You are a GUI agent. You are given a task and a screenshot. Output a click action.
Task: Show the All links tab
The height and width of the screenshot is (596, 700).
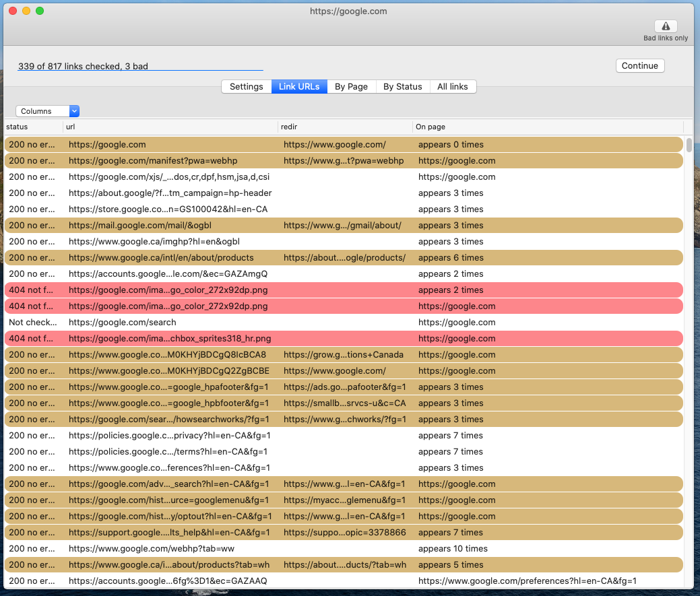click(453, 87)
